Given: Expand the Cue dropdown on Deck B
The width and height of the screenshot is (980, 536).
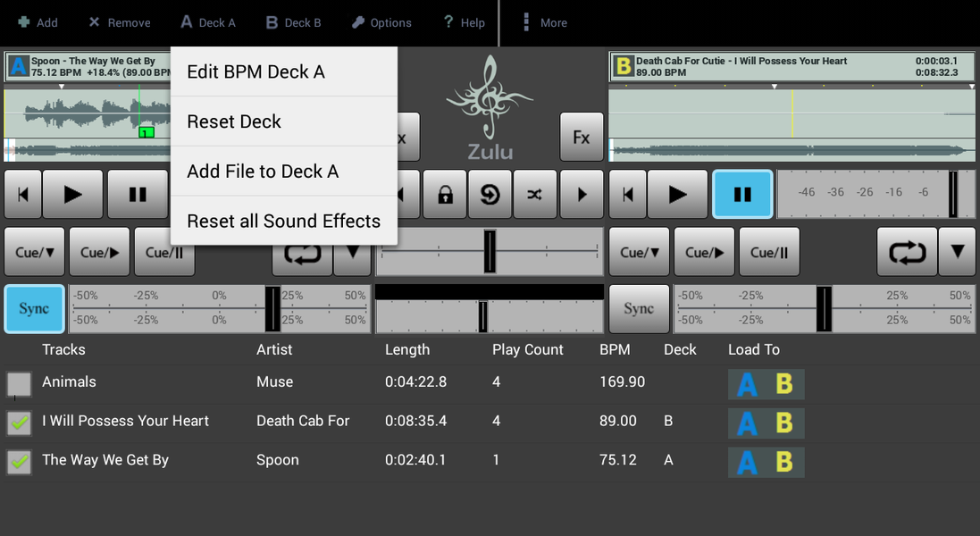Looking at the screenshot, I should click(x=639, y=252).
